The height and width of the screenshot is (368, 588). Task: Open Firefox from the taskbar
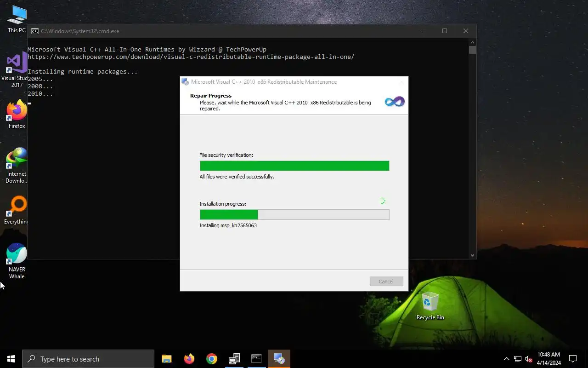pyautogui.click(x=189, y=359)
